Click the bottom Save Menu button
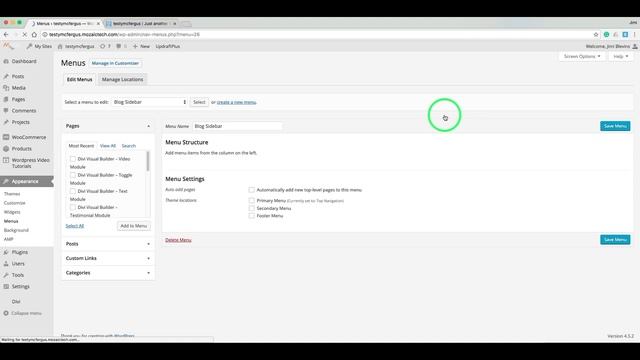This screenshot has height=360, width=640. tap(615, 240)
